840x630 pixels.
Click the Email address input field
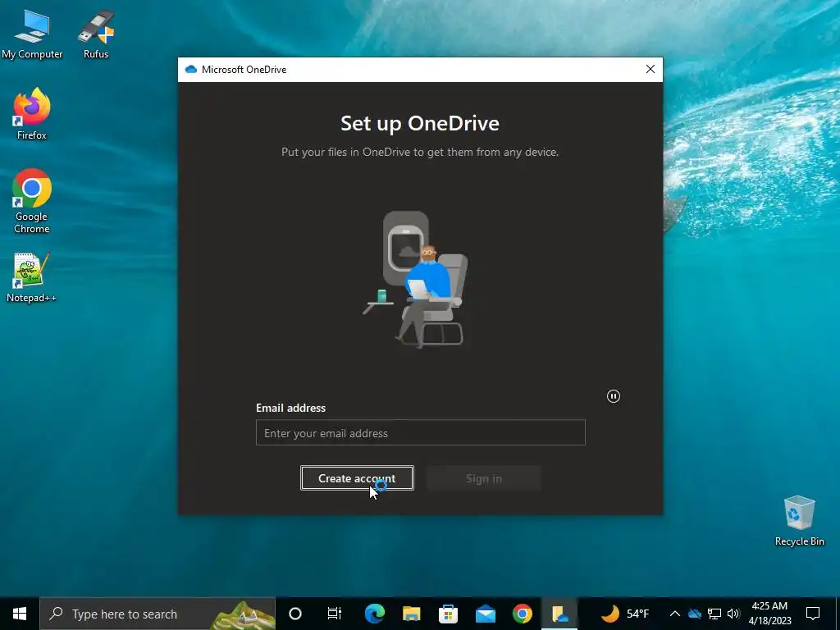pyautogui.click(x=421, y=432)
